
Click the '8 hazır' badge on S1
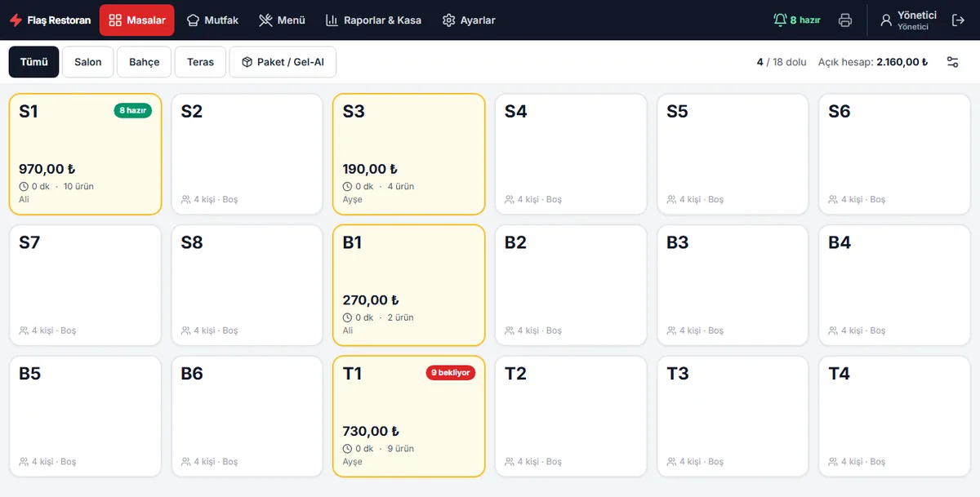[x=133, y=111]
